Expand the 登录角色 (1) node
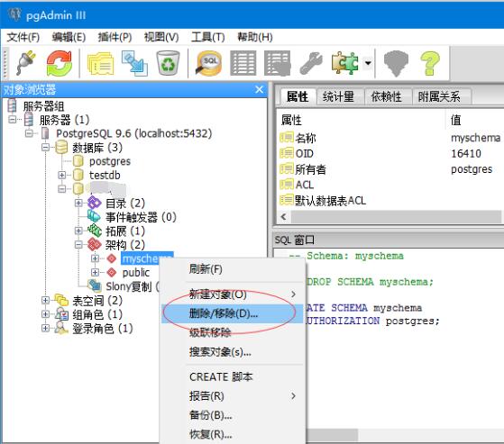The width and height of the screenshot is (504, 444). click(x=45, y=328)
